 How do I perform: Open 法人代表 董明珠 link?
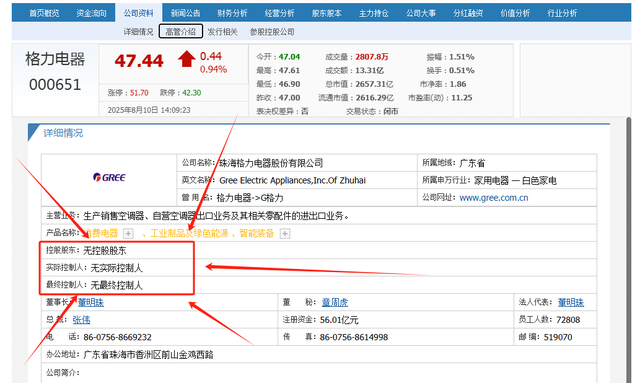(571, 303)
